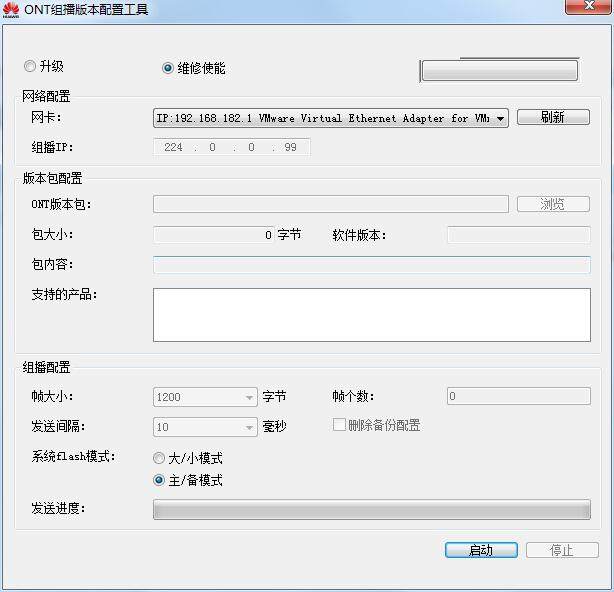Viewport: 614px width, 592px height.
Task: Click the 支持的产品 list box
Action: point(372,315)
